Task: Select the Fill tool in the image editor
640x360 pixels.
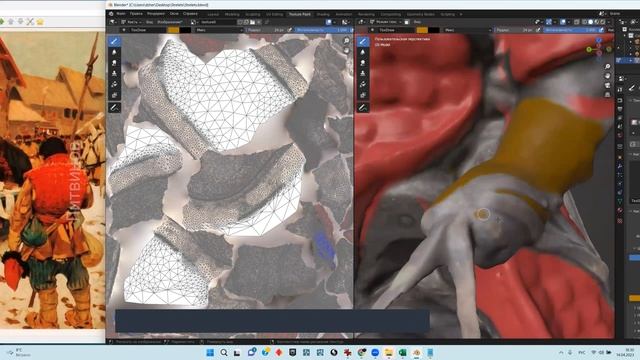Action: click(114, 84)
